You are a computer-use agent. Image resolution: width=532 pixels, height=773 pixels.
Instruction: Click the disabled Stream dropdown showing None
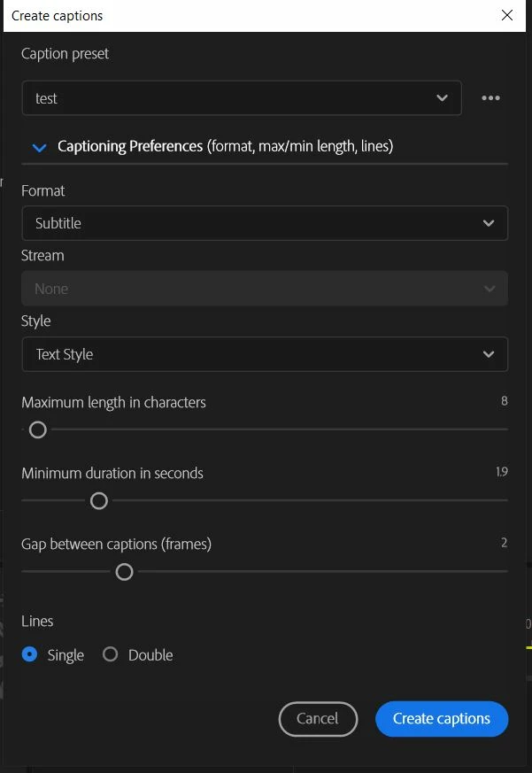tap(264, 289)
